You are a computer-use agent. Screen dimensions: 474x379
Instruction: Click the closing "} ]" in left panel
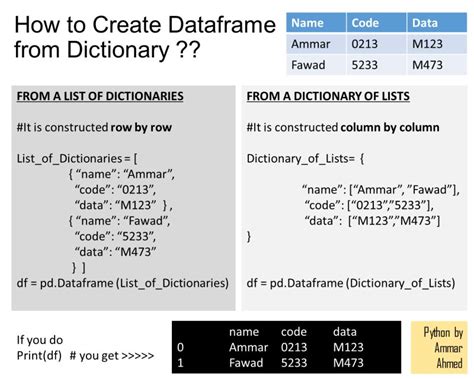click(79, 267)
